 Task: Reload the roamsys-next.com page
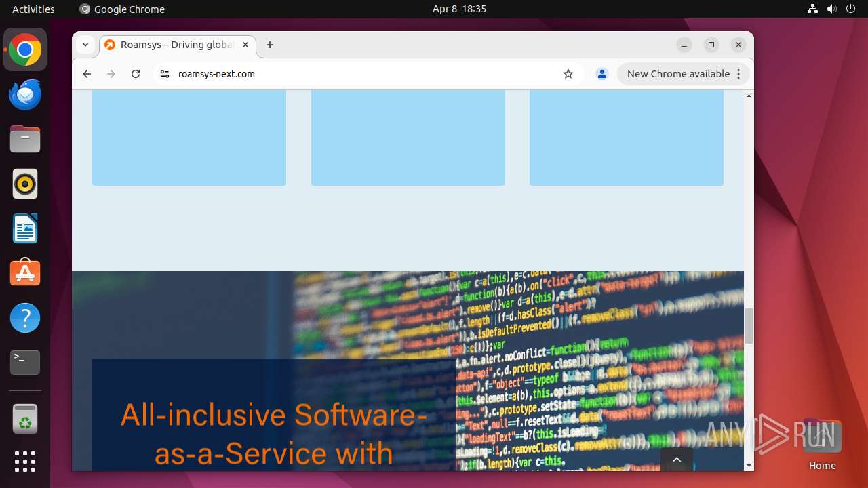136,74
